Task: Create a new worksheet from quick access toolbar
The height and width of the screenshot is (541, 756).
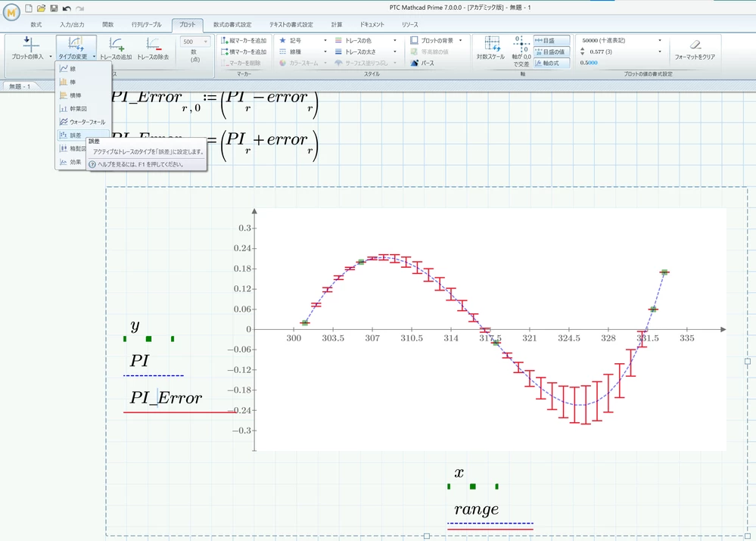Action: click(x=29, y=8)
